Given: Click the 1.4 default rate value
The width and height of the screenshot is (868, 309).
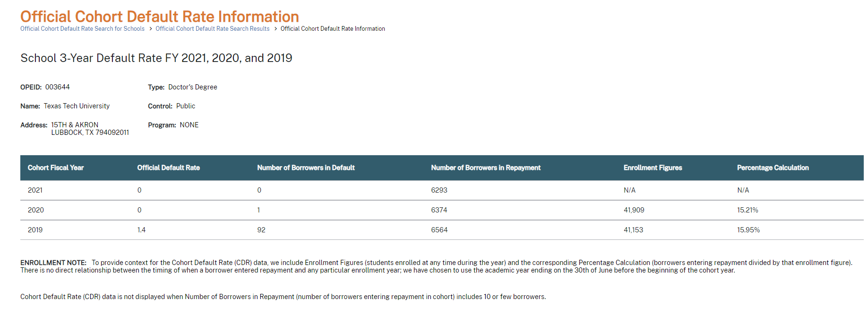Looking at the screenshot, I should [141, 230].
